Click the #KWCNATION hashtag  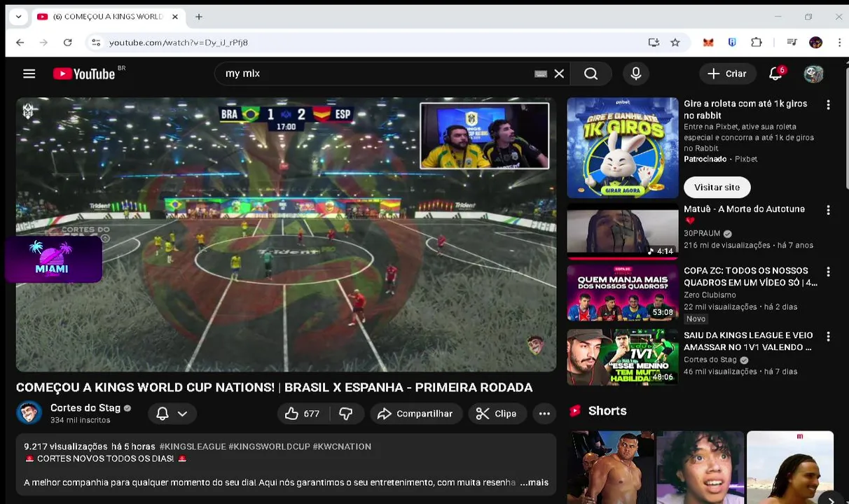pos(342,447)
